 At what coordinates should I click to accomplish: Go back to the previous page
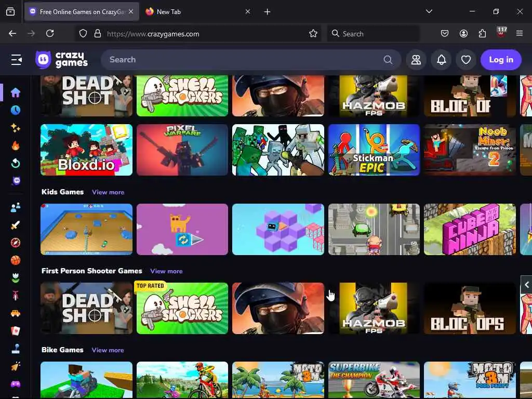click(x=12, y=33)
